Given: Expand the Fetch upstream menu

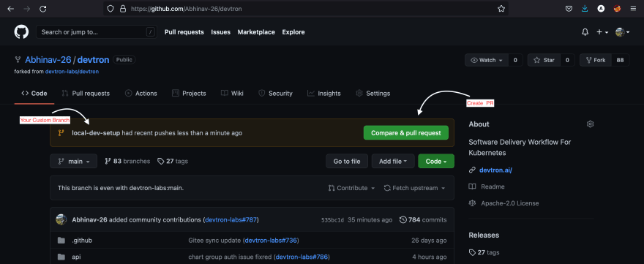Looking at the screenshot, I should [414, 188].
